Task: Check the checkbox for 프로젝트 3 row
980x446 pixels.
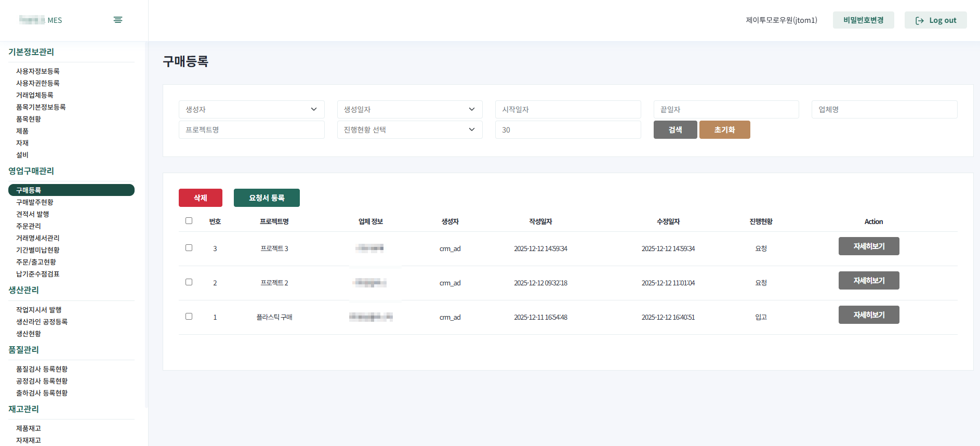Action: coord(189,248)
